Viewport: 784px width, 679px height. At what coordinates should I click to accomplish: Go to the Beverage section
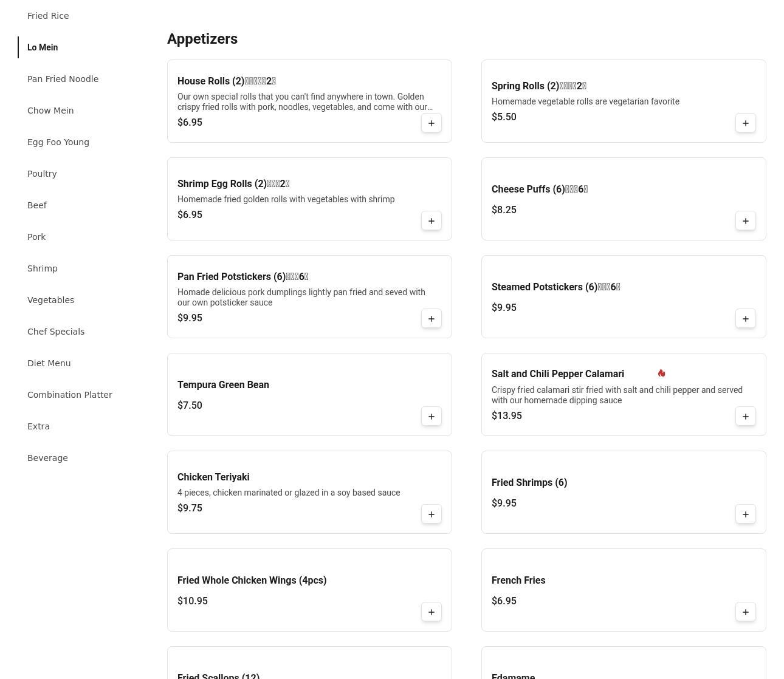[x=47, y=458]
